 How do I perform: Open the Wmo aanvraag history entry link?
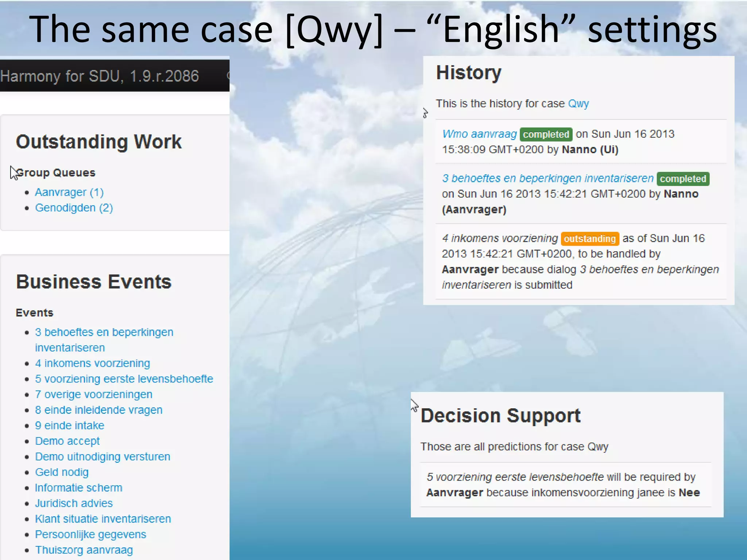pos(479,134)
